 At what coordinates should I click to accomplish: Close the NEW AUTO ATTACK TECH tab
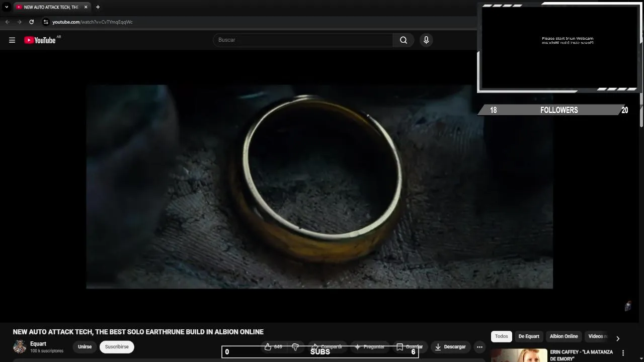pos(86,7)
